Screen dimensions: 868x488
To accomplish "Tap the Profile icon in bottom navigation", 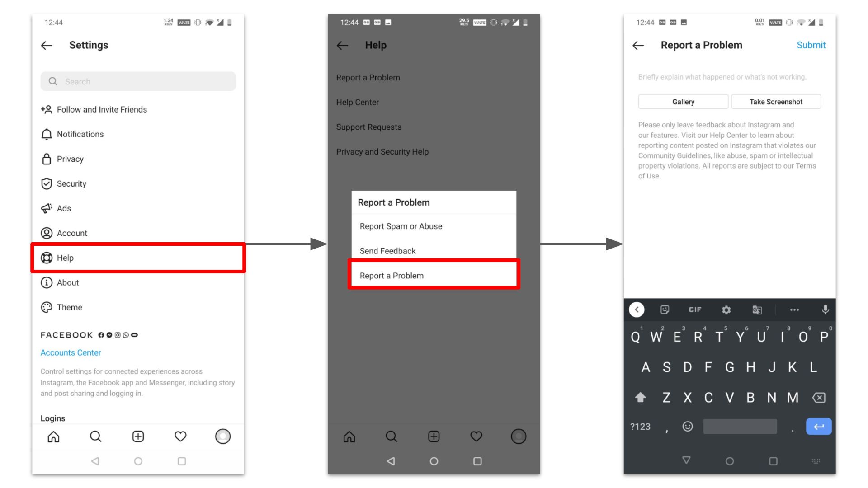I will coord(222,436).
